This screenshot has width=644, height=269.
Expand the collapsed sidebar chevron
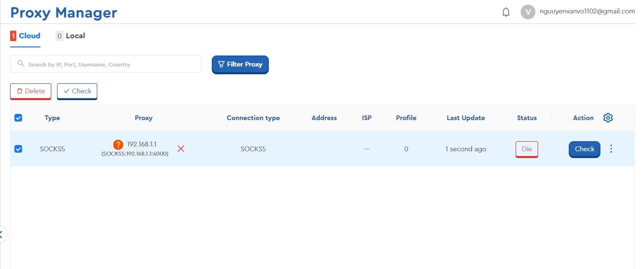point(2,235)
